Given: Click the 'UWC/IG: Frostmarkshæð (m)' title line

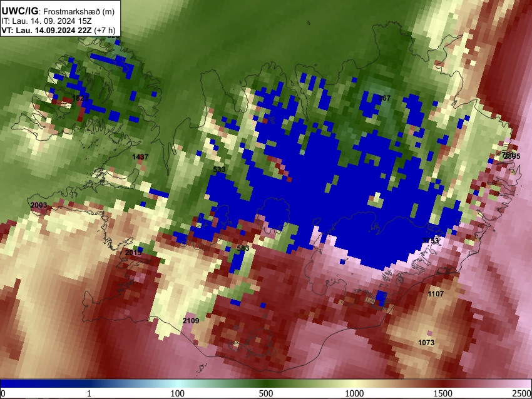Looking at the screenshot, I should click(x=58, y=11).
